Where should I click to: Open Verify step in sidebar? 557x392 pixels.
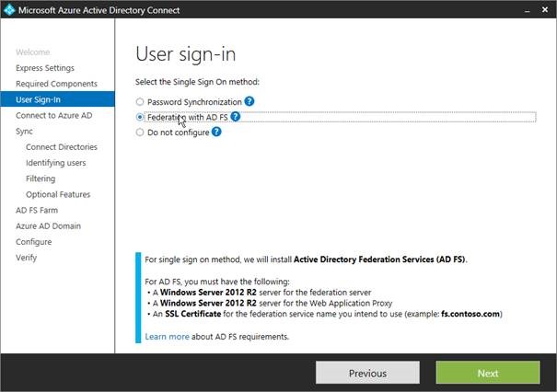tap(27, 258)
